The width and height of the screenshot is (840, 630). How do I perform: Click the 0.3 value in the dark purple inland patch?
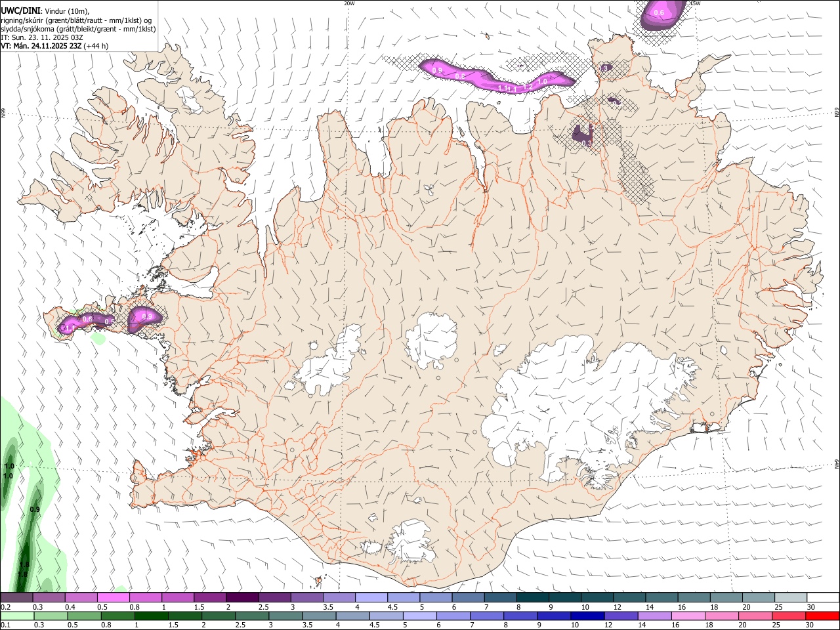587,142
